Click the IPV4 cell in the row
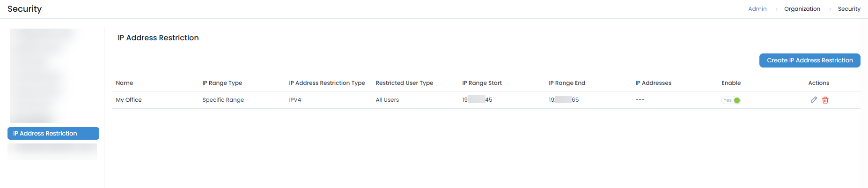 295,100
